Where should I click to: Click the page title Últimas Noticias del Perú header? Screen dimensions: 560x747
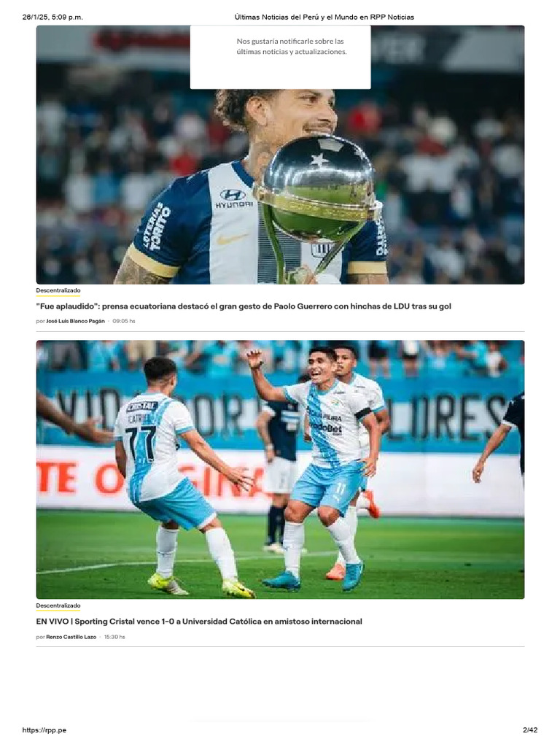pyautogui.click(x=324, y=18)
